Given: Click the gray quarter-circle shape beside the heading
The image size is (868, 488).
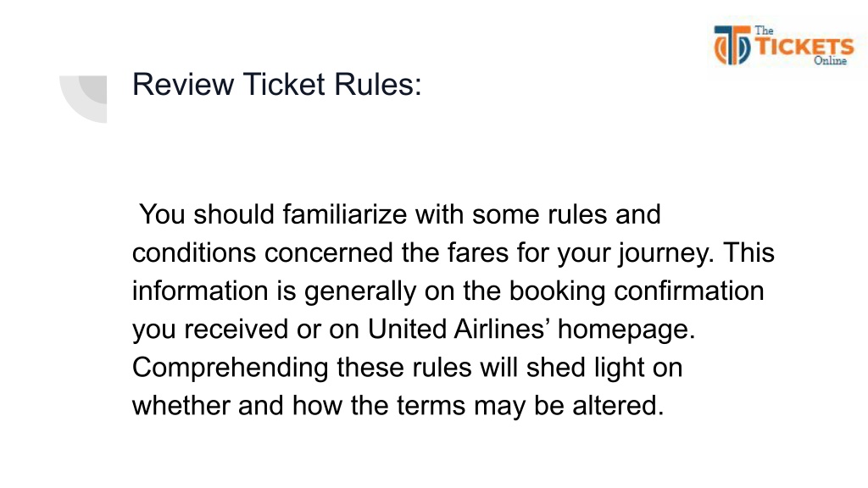Looking at the screenshot, I should (83, 99).
